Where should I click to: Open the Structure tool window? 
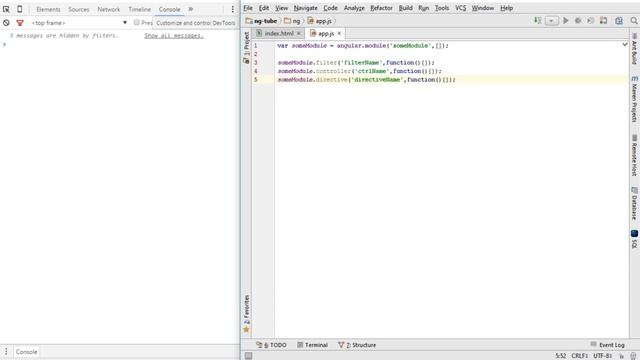tap(357, 345)
